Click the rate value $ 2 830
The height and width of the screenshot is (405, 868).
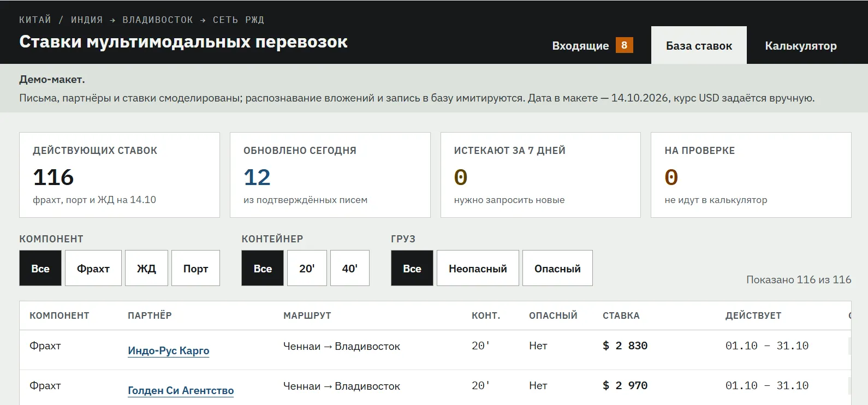pyautogui.click(x=625, y=346)
